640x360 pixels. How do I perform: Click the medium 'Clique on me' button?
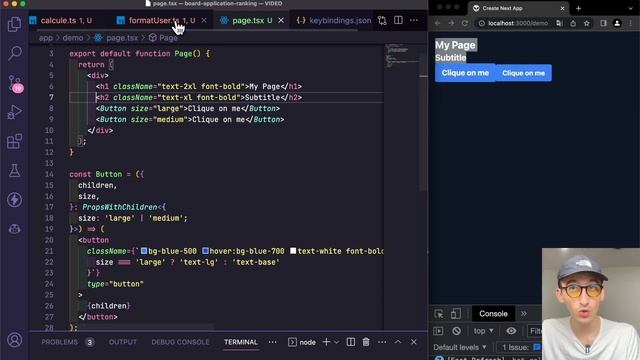[x=523, y=73]
